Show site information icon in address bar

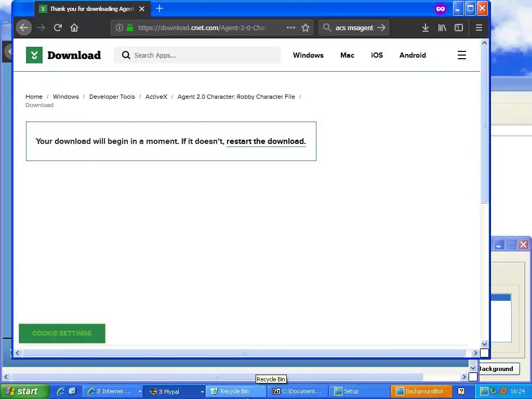click(x=119, y=28)
